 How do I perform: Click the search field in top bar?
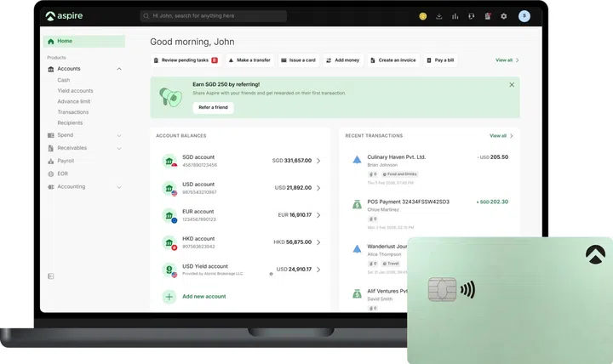pos(214,16)
